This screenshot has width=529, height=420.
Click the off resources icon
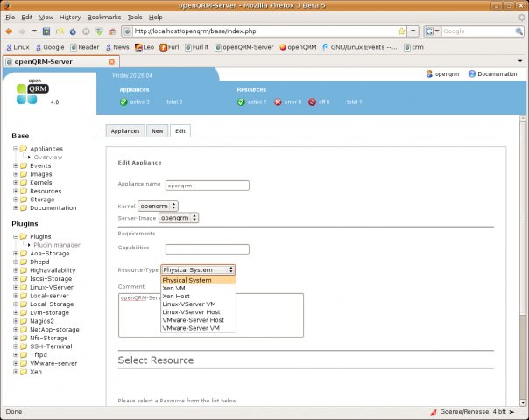pyautogui.click(x=312, y=101)
